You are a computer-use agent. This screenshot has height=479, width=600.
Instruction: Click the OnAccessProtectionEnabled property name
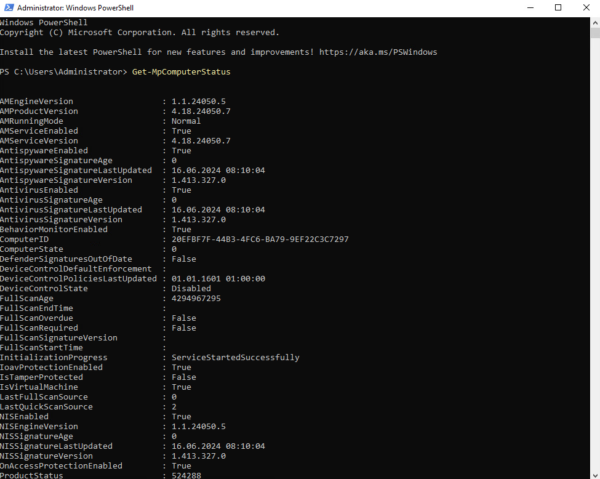pos(61,466)
